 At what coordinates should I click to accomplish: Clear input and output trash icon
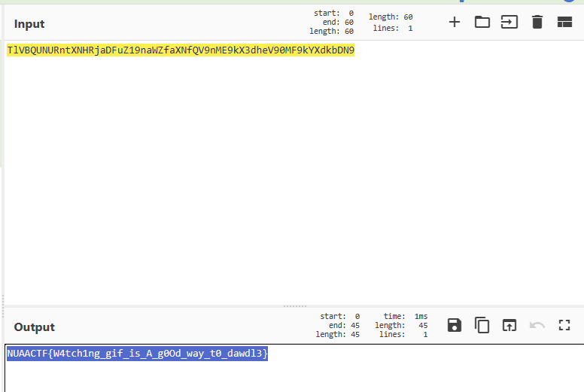pyautogui.click(x=537, y=23)
